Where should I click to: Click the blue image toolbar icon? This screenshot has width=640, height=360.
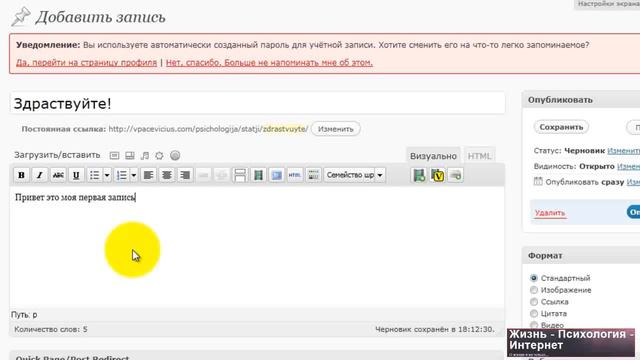pyautogui.click(x=276, y=175)
